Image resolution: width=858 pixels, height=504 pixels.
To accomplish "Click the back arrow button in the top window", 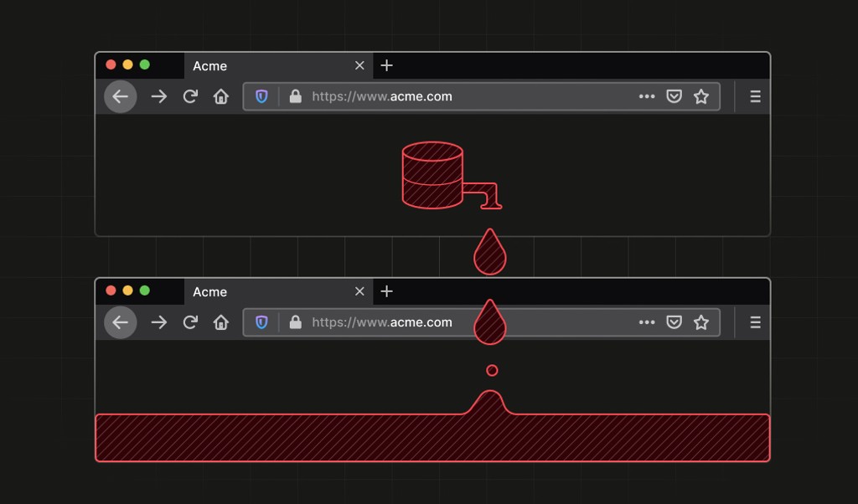I will coord(120,96).
